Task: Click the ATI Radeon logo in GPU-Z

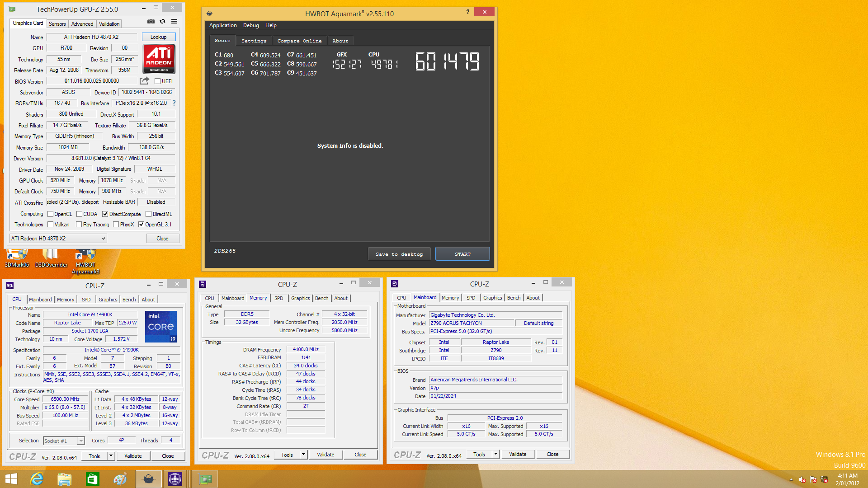Action: pos(159,59)
